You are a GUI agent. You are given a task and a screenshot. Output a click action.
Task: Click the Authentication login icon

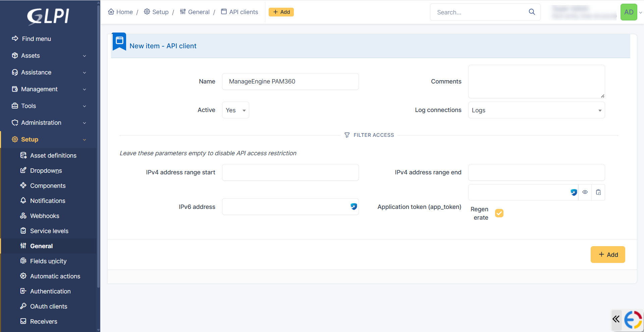point(23,291)
